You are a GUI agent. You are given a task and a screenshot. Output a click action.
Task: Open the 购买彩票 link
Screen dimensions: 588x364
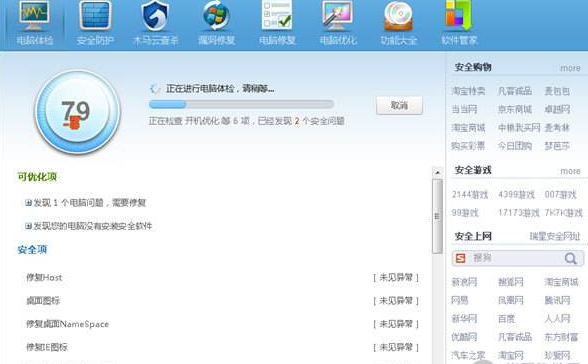pyautogui.click(x=468, y=145)
